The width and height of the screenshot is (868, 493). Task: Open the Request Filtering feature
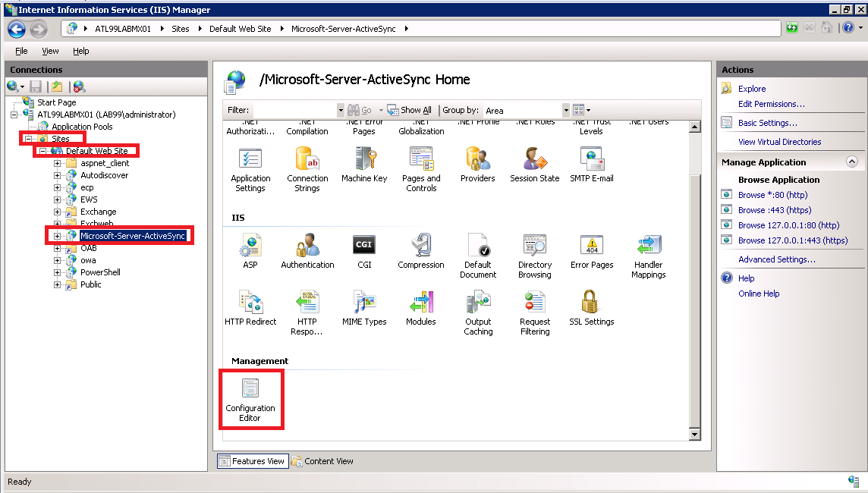point(535,313)
